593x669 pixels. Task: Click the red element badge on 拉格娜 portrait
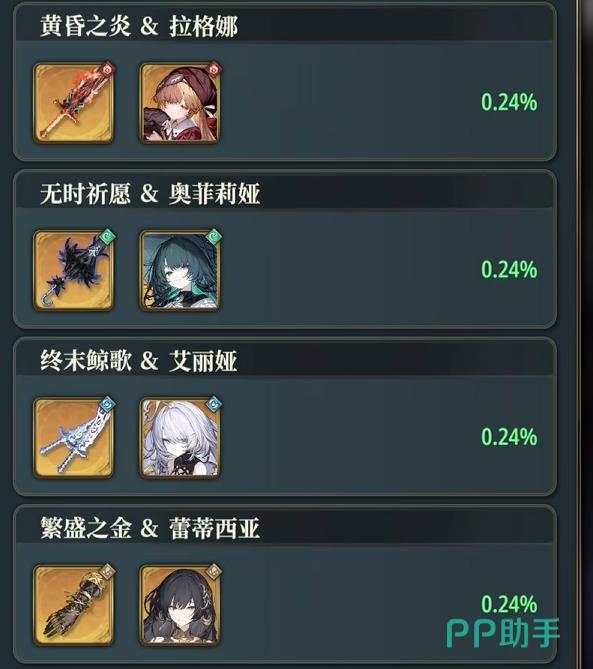(x=214, y=68)
